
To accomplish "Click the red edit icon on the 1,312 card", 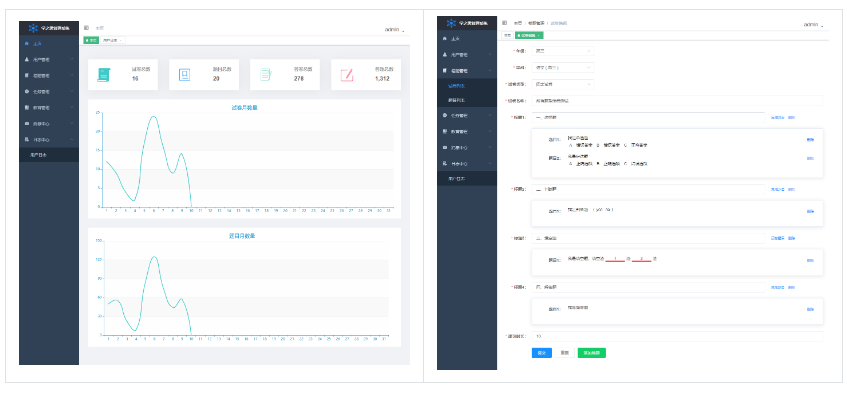I will pos(347,75).
